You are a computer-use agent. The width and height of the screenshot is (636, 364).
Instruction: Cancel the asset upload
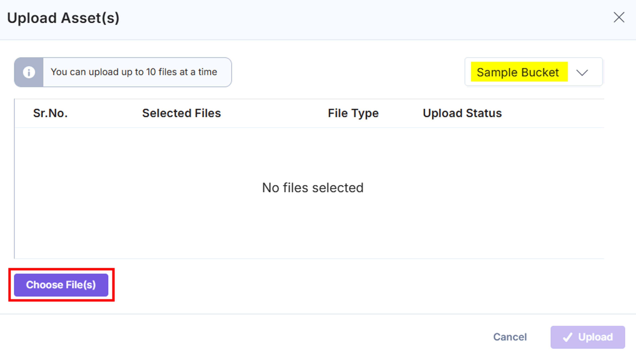(510, 337)
